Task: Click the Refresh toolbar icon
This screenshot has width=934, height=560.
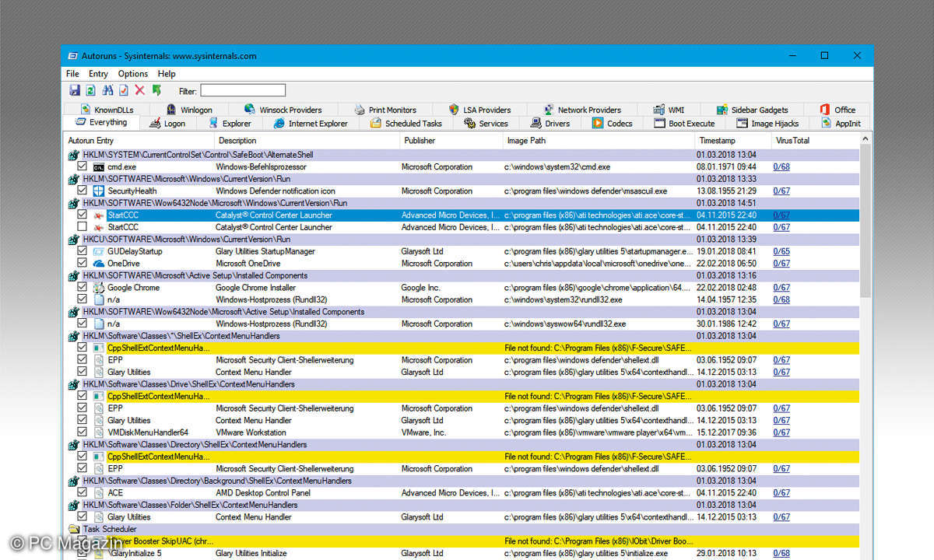Action: pos(90,90)
